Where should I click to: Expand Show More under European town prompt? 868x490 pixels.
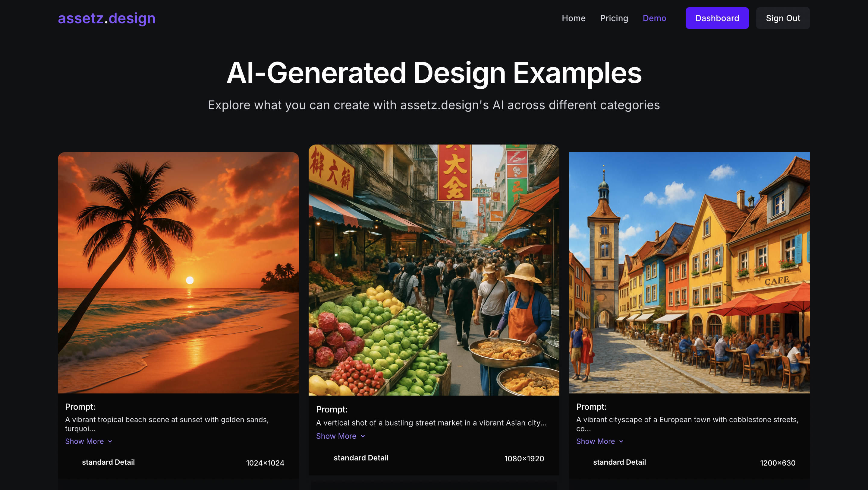[x=596, y=441]
